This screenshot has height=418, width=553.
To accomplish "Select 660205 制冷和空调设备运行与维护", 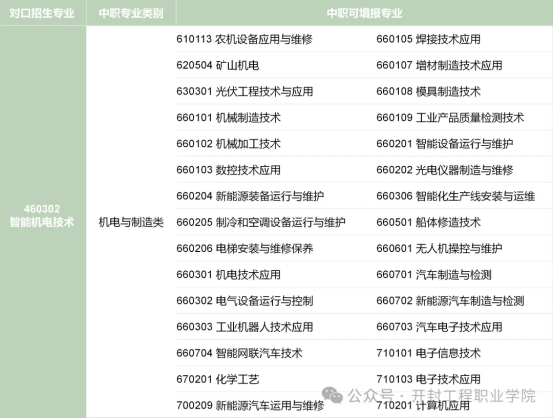I will pos(261,222).
